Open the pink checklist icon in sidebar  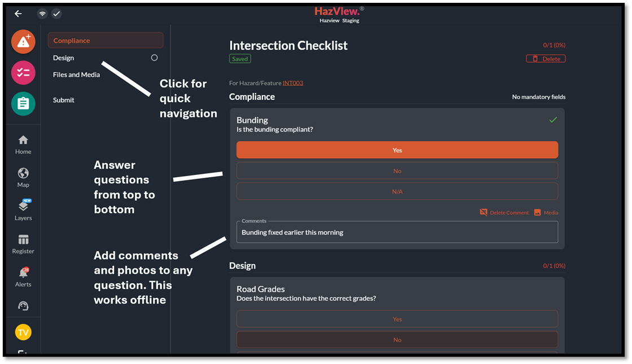23,73
